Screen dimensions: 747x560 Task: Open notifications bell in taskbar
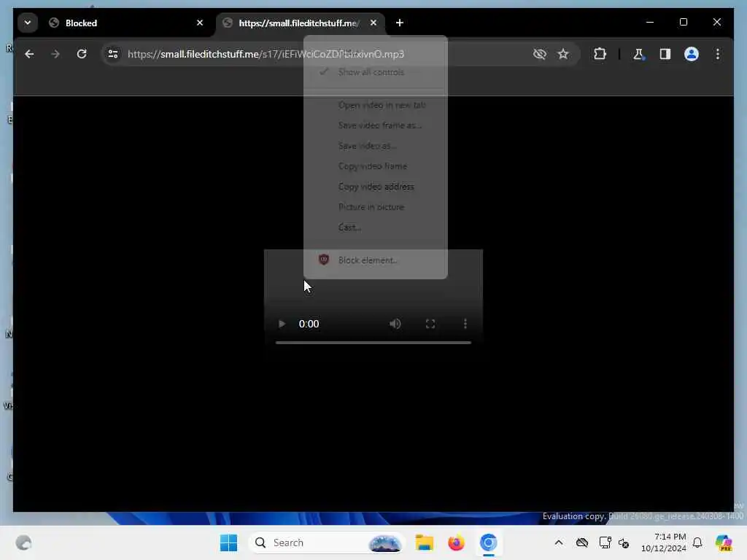[697, 542]
